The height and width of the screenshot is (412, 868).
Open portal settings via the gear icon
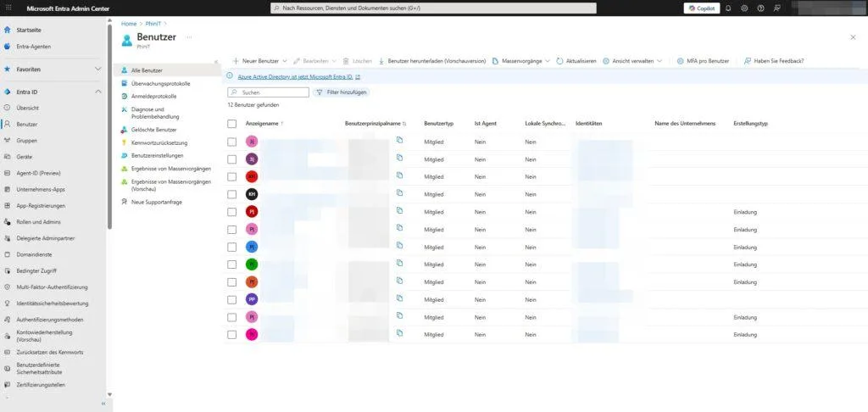click(744, 8)
